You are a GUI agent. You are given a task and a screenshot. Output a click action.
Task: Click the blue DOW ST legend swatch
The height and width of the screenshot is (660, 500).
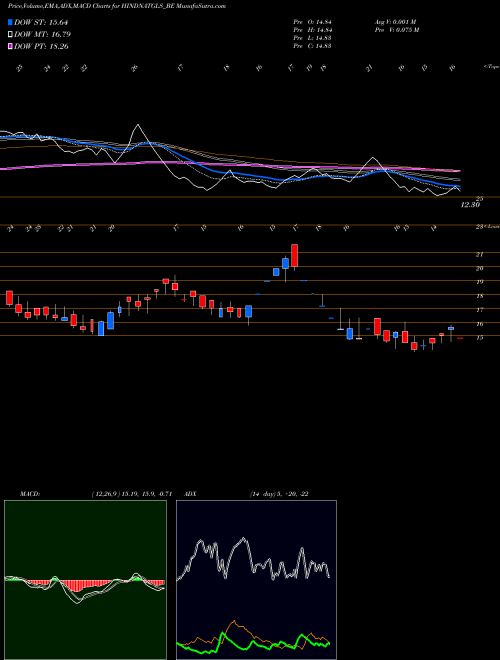pos(10,22)
